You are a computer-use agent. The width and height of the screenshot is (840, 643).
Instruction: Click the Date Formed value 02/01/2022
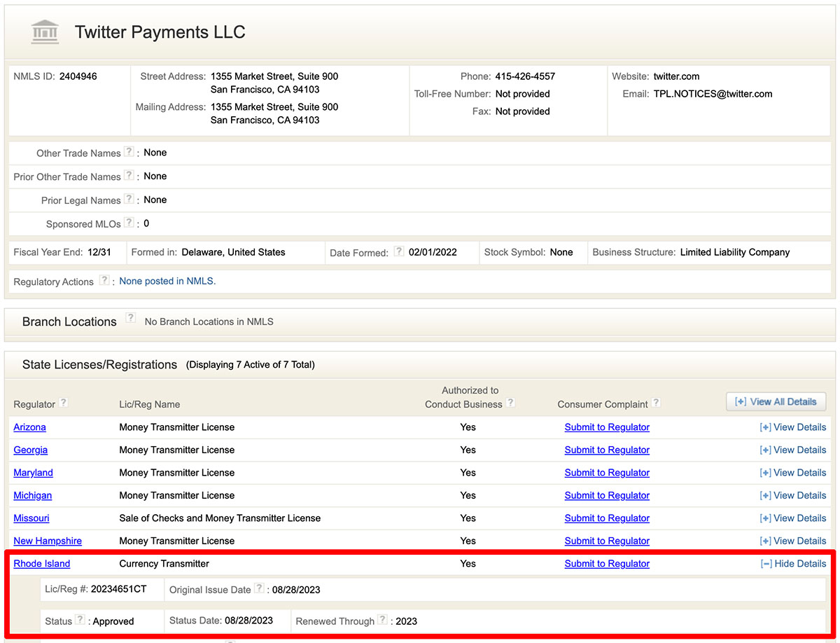point(433,252)
